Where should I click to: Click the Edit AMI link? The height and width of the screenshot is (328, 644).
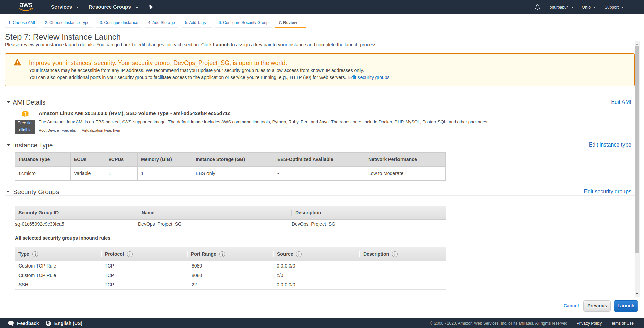click(621, 102)
